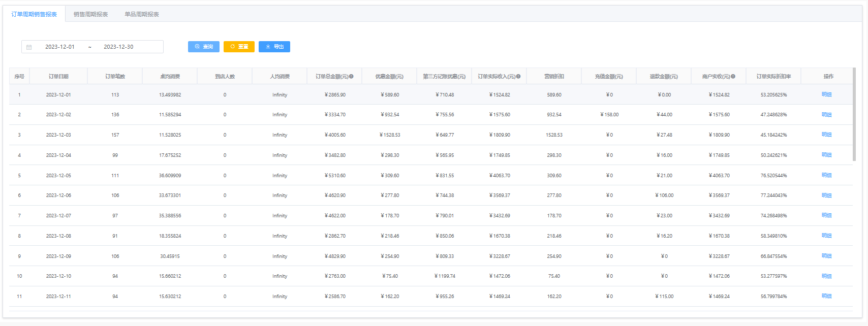Click info icon next to 订单总金额(元)
868x326 pixels.
click(351, 76)
